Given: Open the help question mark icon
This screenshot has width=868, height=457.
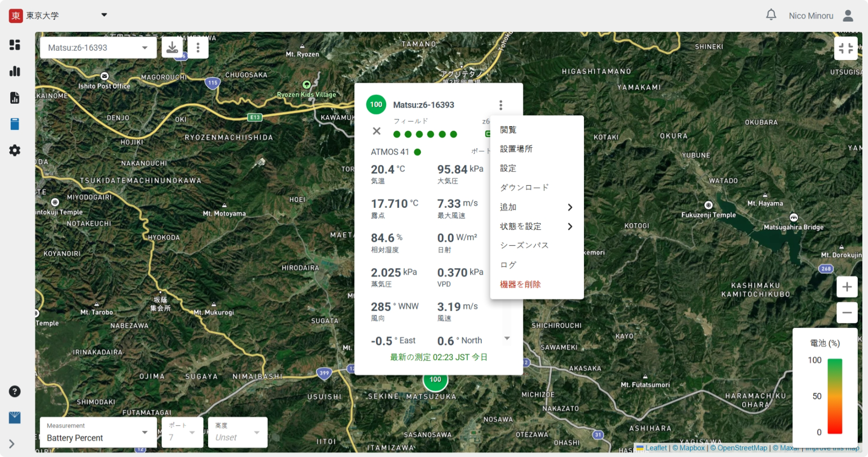Looking at the screenshot, I should [15, 391].
